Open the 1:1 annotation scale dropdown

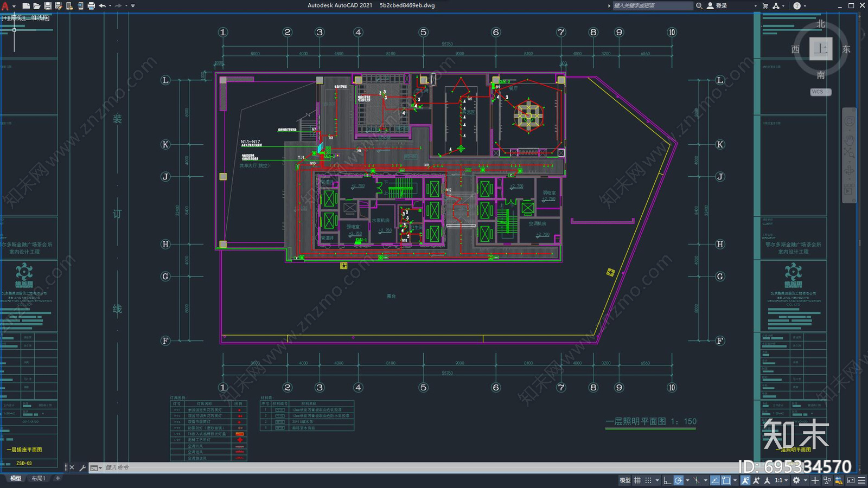pos(782,480)
